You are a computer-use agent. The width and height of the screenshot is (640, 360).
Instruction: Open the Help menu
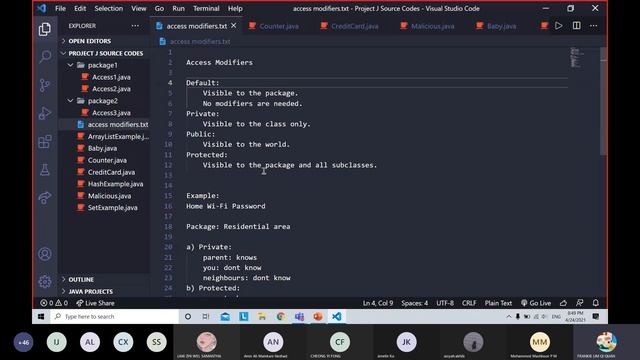click(235, 8)
